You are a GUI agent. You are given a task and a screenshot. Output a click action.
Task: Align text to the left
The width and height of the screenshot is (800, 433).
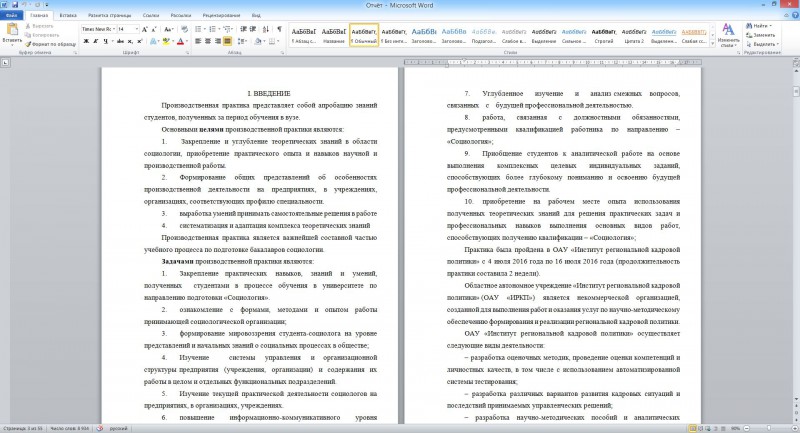coord(198,41)
